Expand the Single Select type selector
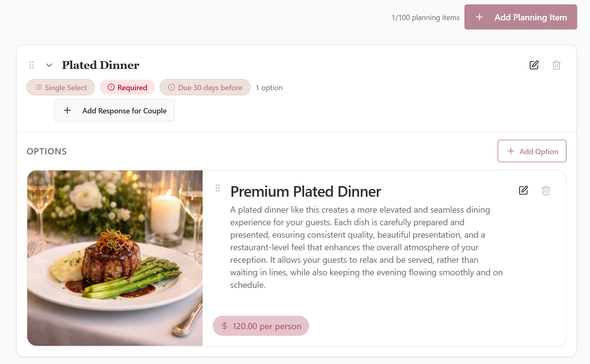Viewport: 590px width, 364px height. point(60,87)
